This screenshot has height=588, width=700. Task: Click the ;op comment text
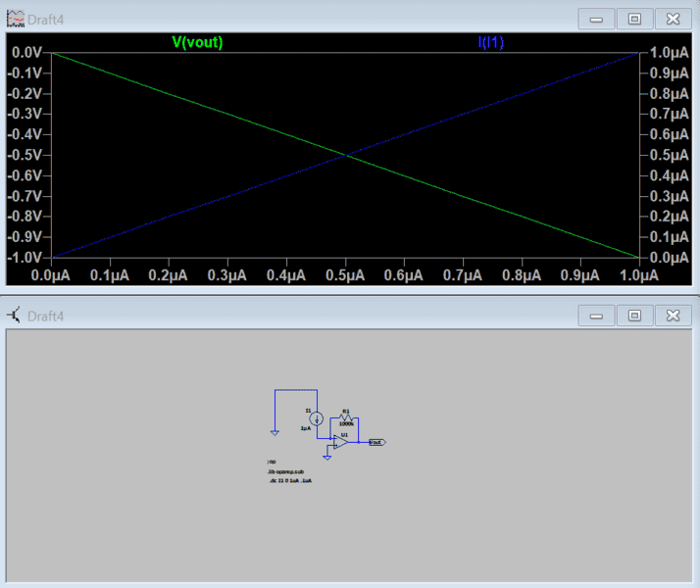(271, 461)
